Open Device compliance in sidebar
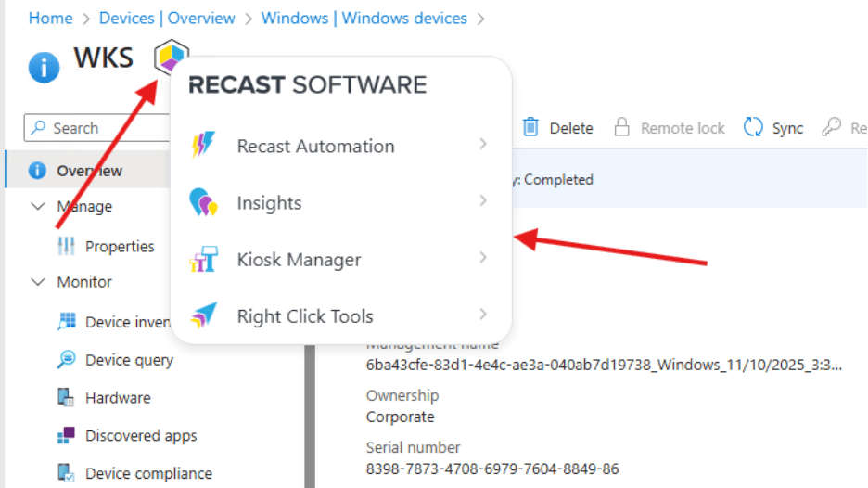 click(x=148, y=473)
